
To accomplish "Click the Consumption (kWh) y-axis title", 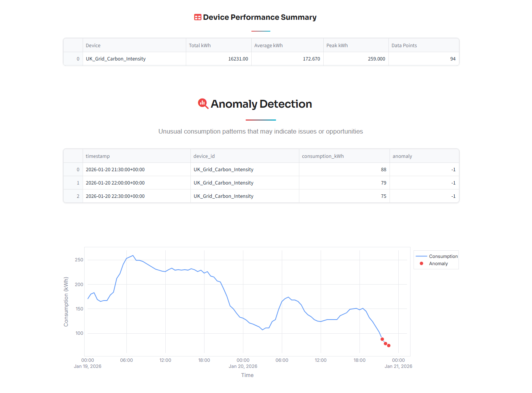I will 66,302.
